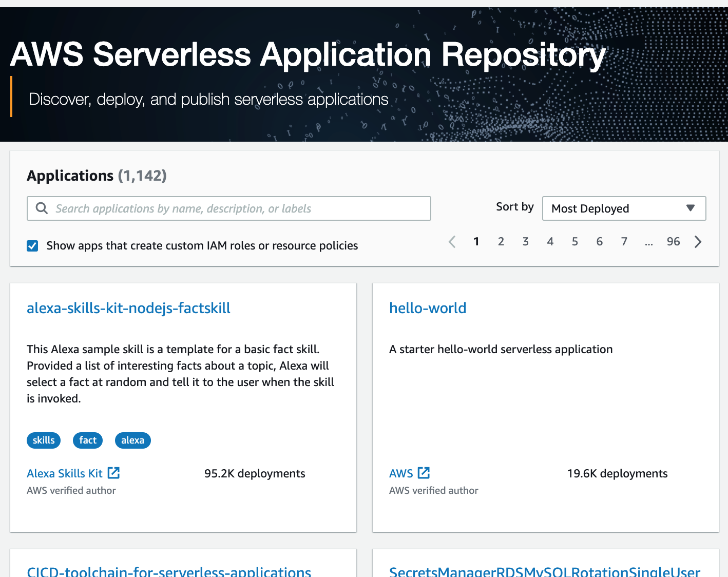The width and height of the screenshot is (728, 577).
Task: Click the skills label tag
Action: point(44,440)
